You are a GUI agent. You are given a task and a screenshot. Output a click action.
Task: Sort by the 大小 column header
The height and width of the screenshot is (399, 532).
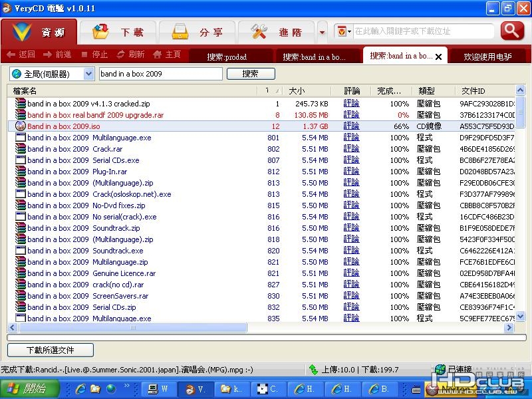[x=307, y=90]
